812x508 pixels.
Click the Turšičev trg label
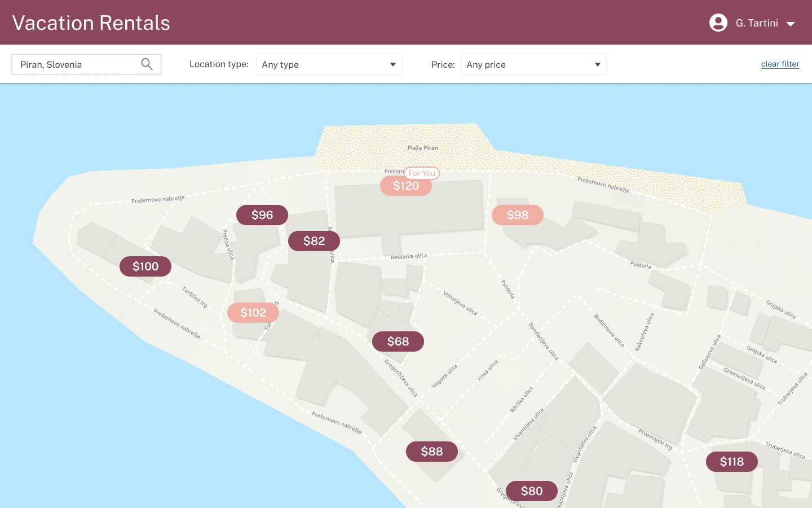195,297
